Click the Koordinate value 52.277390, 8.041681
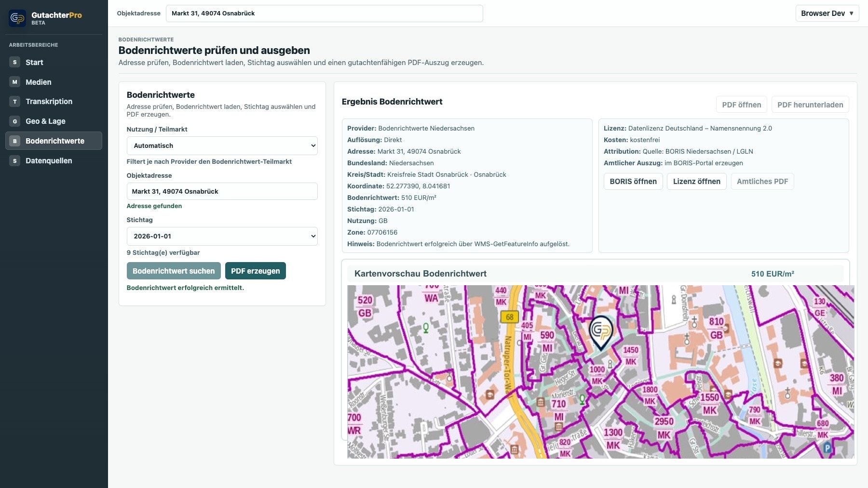Image resolution: width=868 pixels, height=488 pixels. click(x=418, y=186)
